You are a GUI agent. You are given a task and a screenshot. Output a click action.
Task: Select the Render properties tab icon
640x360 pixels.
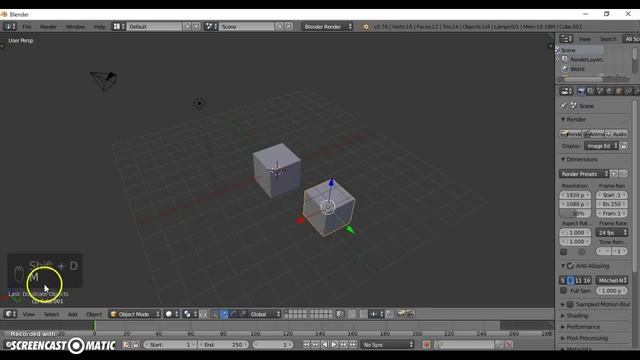581,91
